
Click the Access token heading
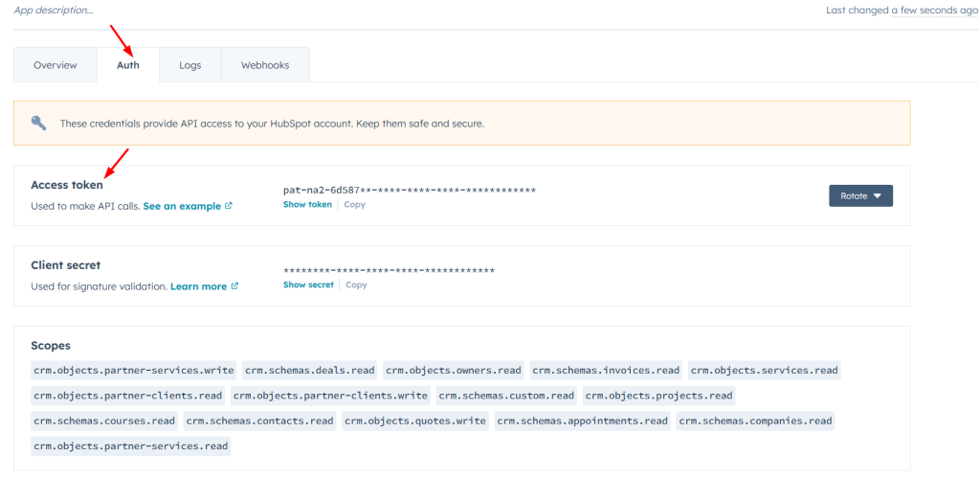pyautogui.click(x=67, y=185)
